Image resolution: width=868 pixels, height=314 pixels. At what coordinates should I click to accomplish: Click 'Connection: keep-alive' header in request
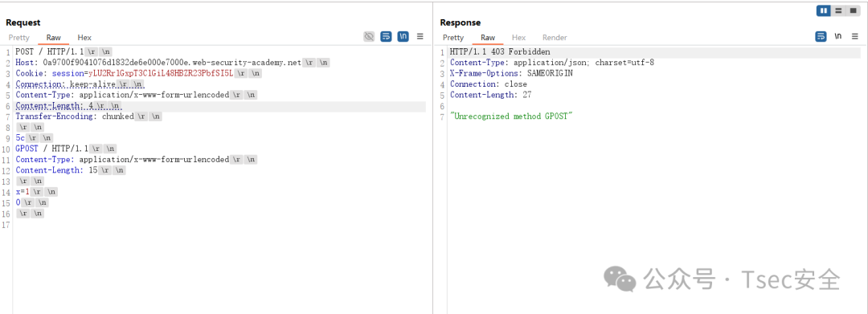(x=65, y=84)
